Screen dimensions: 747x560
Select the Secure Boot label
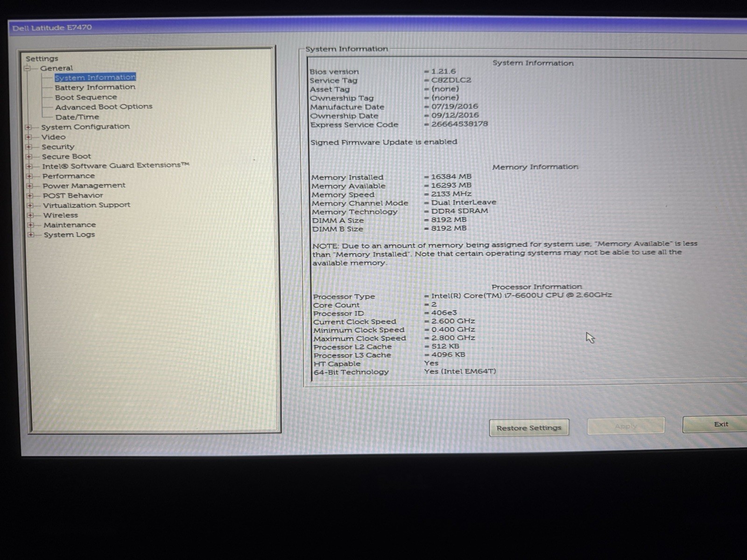[x=66, y=157]
